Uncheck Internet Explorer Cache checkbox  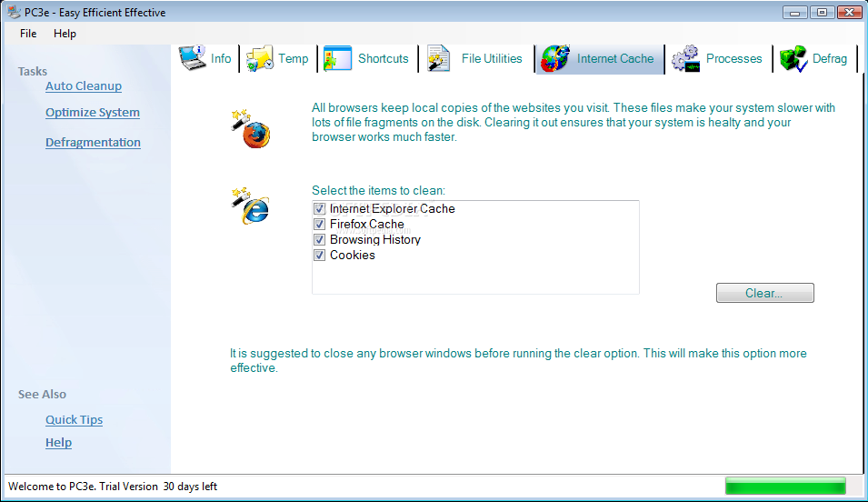tap(319, 209)
